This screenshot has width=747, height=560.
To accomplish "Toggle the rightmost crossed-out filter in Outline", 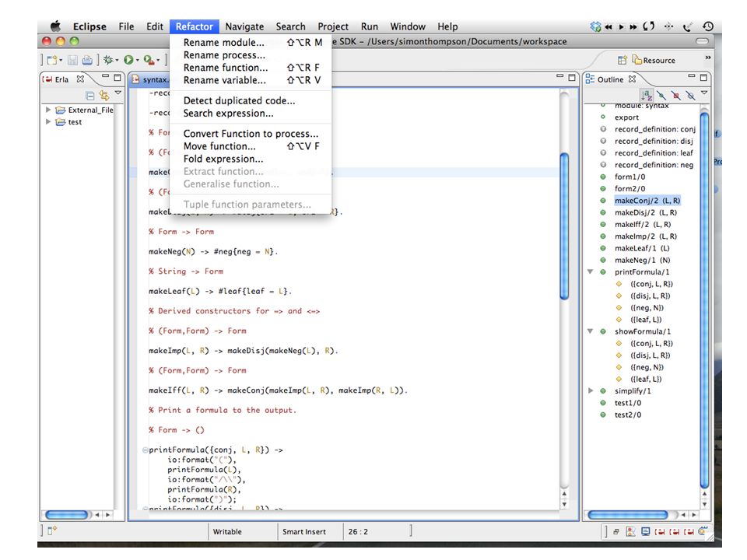I will [x=690, y=95].
